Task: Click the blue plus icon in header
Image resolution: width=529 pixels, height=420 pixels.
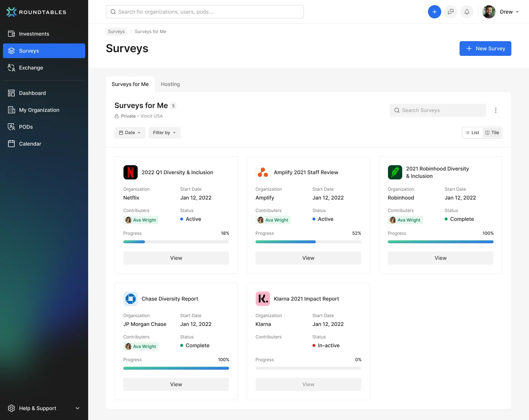Action: pos(434,12)
